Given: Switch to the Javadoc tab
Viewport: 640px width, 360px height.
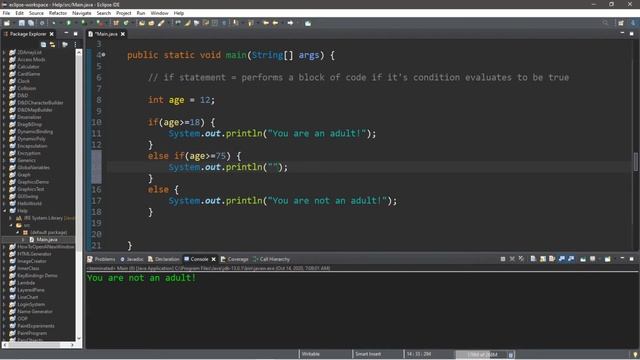Looking at the screenshot, I should [x=131, y=259].
